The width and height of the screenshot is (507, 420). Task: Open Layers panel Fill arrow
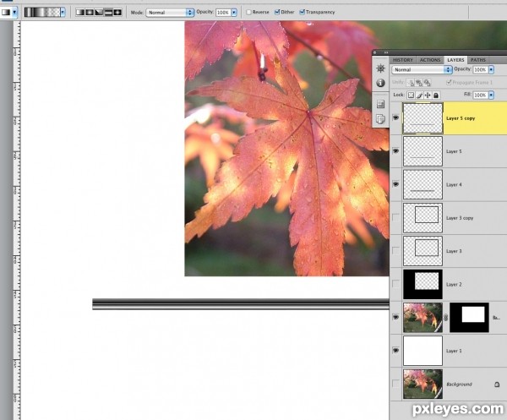pos(491,95)
